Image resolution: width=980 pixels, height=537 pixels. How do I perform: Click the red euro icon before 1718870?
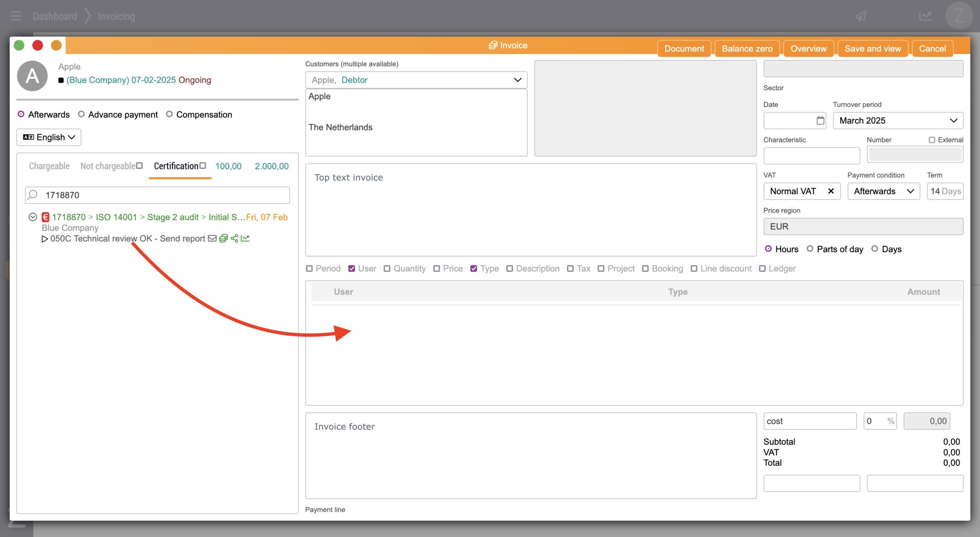pos(46,217)
